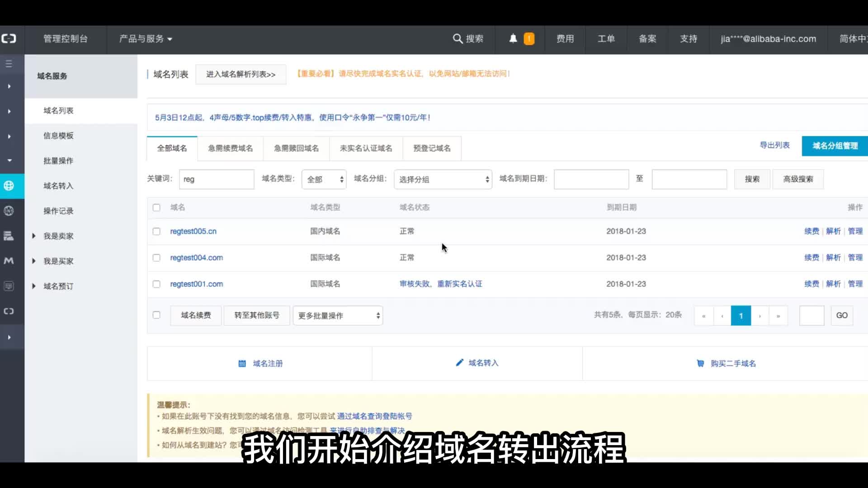Open the jia****@alibaba-inc.com account menu
The image size is (868, 488).
[768, 39]
